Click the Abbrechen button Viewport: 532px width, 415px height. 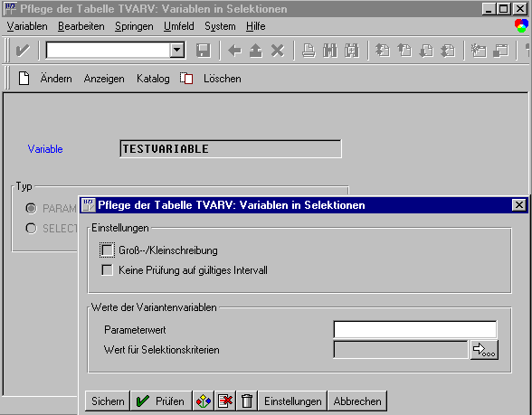[357, 401]
